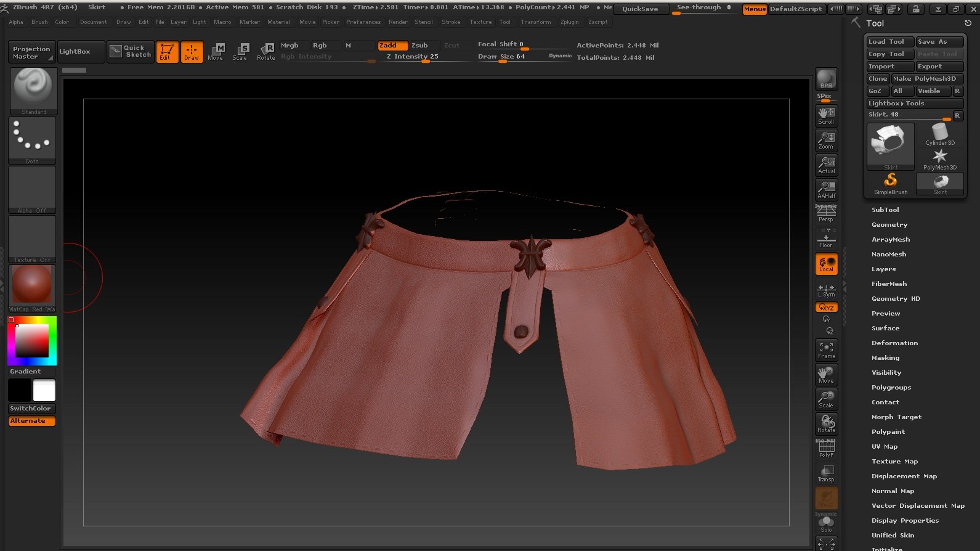The height and width of the screenshot is (551, 980).
Task: Select the PolyMesh3D star tool
Action: [x=940, y=159]
